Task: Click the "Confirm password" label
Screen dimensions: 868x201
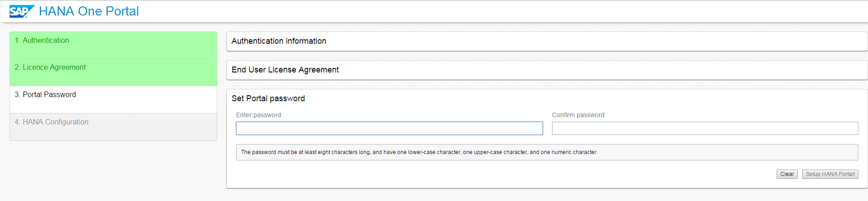Action: [578, 115]
